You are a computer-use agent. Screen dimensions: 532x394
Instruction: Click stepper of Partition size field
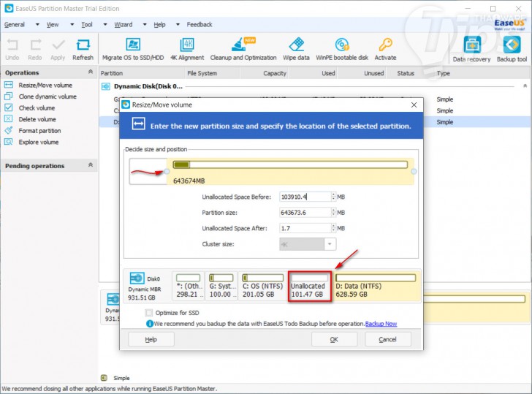pos(333,213)
